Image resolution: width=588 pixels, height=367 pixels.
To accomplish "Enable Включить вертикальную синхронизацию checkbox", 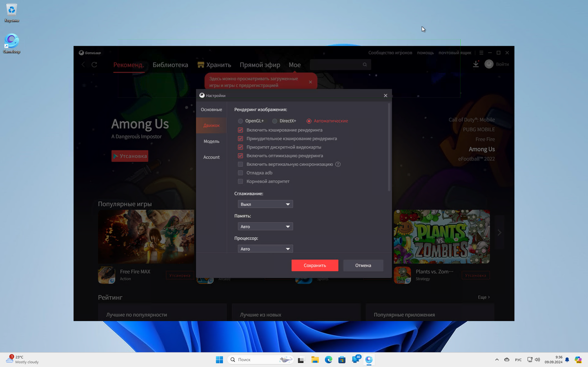I will tap(240, 165).
